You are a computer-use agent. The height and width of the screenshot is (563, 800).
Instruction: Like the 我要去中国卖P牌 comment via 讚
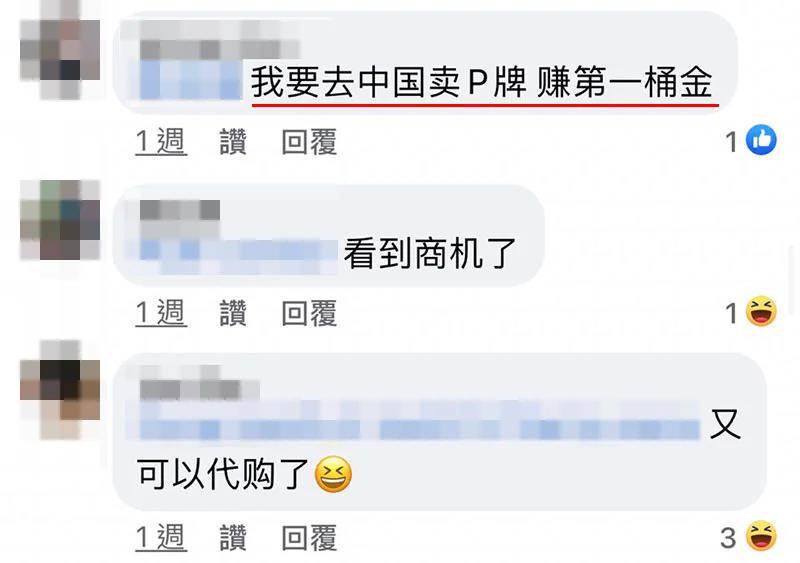[233, 142]
